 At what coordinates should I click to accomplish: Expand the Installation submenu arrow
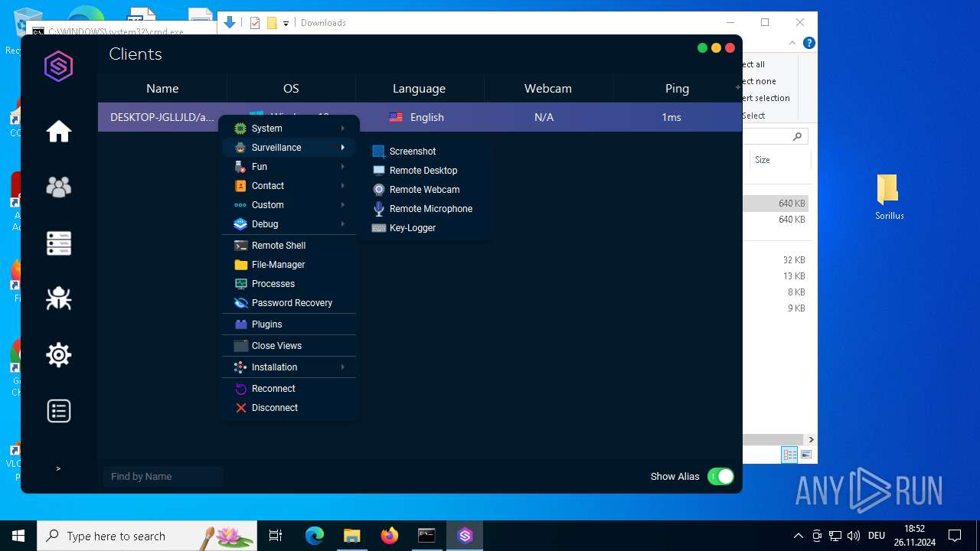coord(343,367)
